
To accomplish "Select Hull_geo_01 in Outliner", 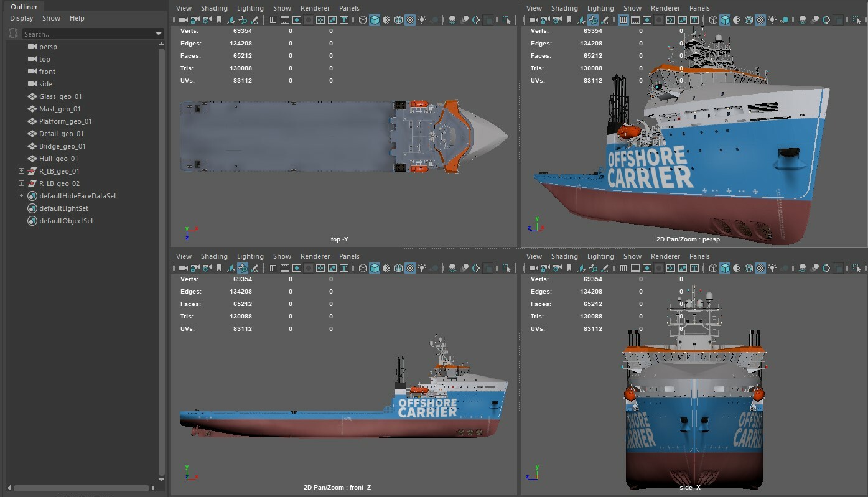I will point(58,159).
